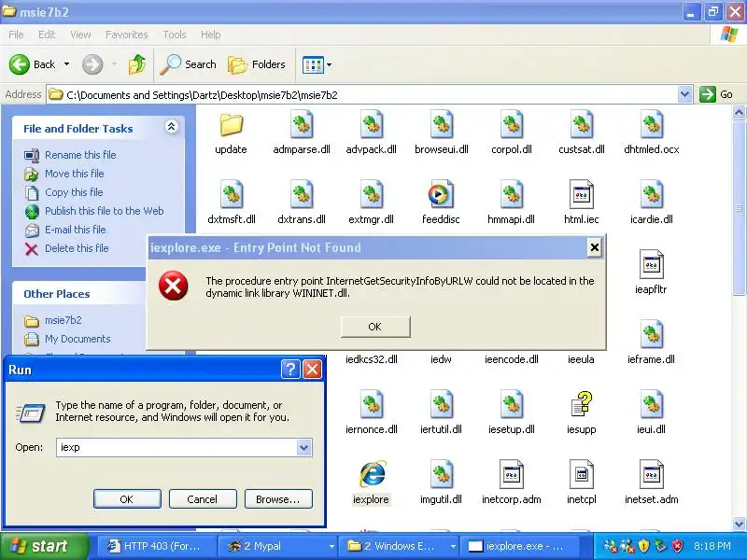Select the extmgr.dll file icon

click(x=371, y=195)
